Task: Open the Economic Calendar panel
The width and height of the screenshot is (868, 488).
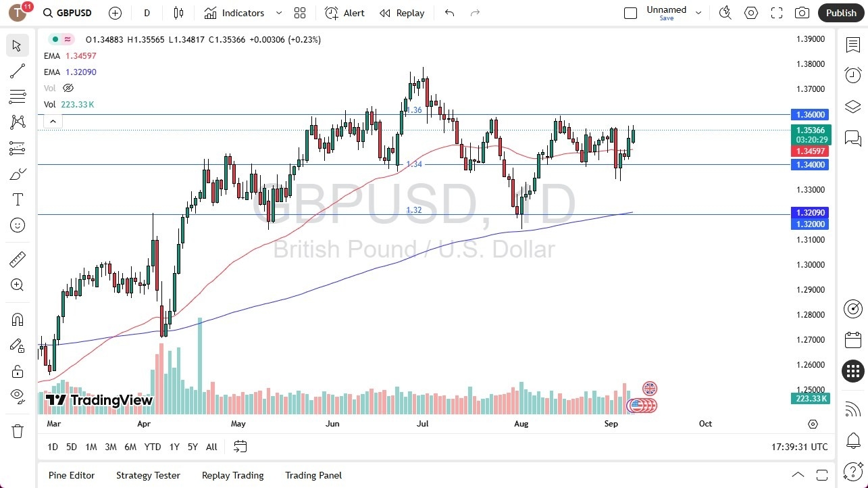Action: [x=852, y=340]
